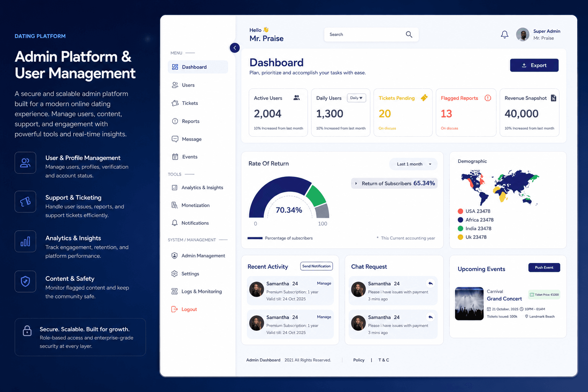This screenshot has height=392, width=588.
Task: Click the Reports alert icon in the sidebar
Action: (175, 121)
